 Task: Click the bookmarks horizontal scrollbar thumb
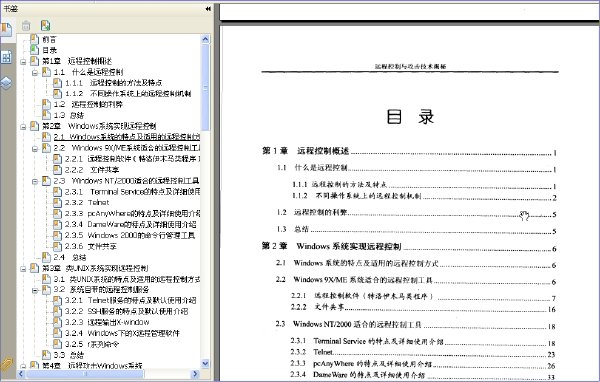[85, 374]
